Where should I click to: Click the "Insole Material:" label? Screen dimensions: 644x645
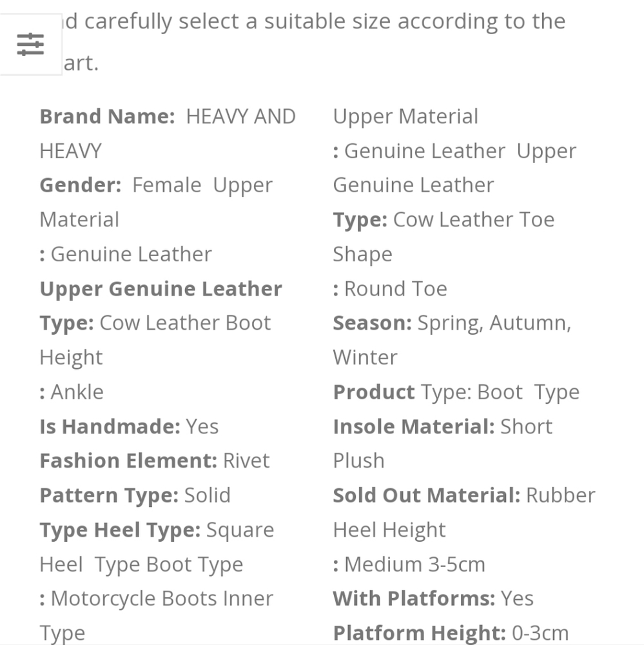point(413,426)
